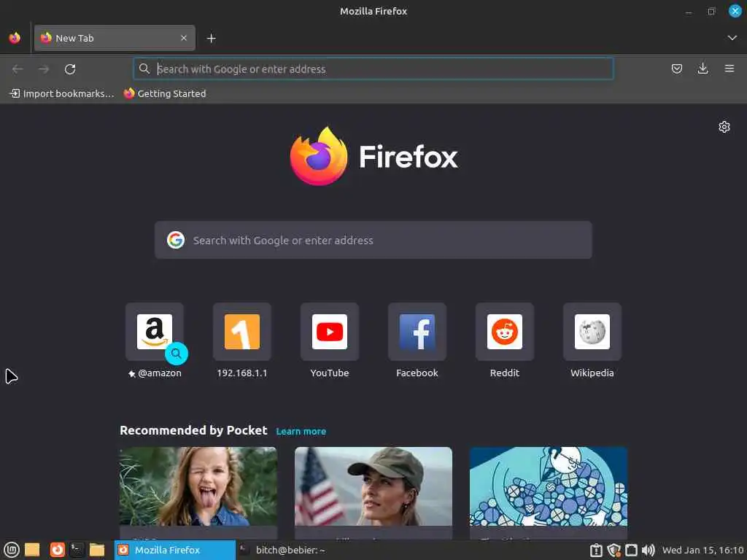This screenshot has width=747, height=560.
Task: Open the Reddit shortcut tile
Action: [505, 332]
